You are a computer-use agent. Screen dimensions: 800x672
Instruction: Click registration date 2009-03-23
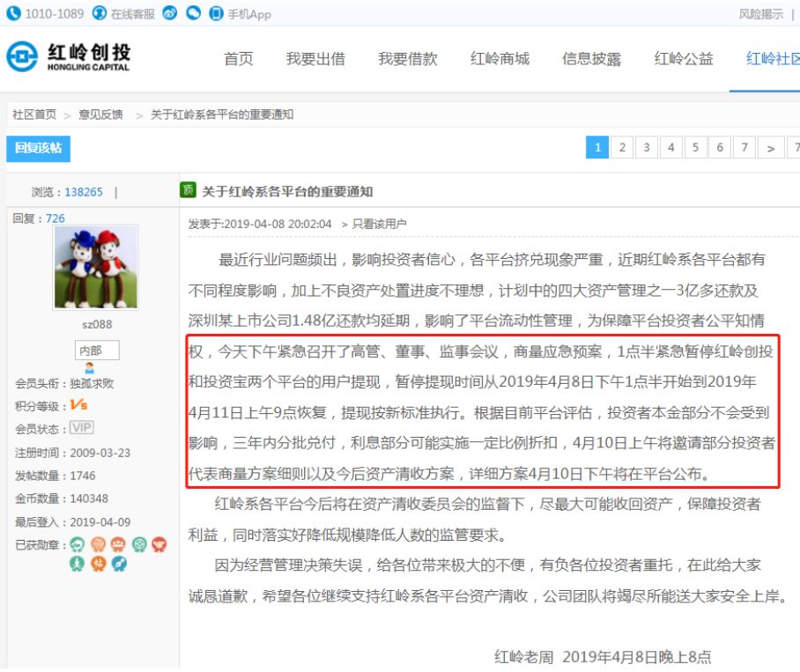tap(100, 453)
